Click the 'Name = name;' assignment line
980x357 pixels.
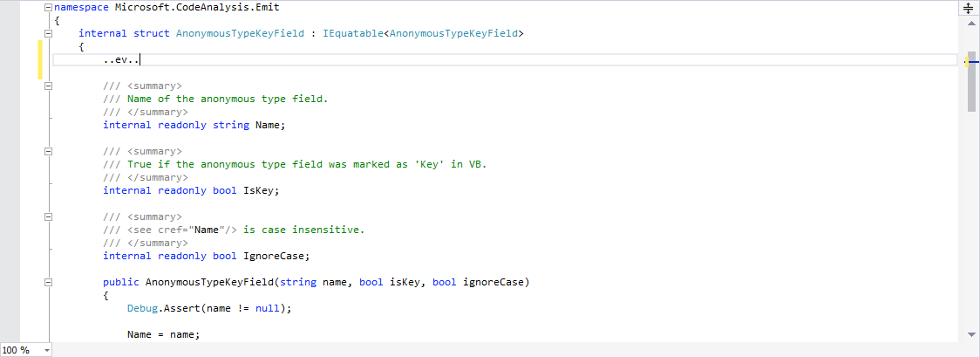click(164, 335)
